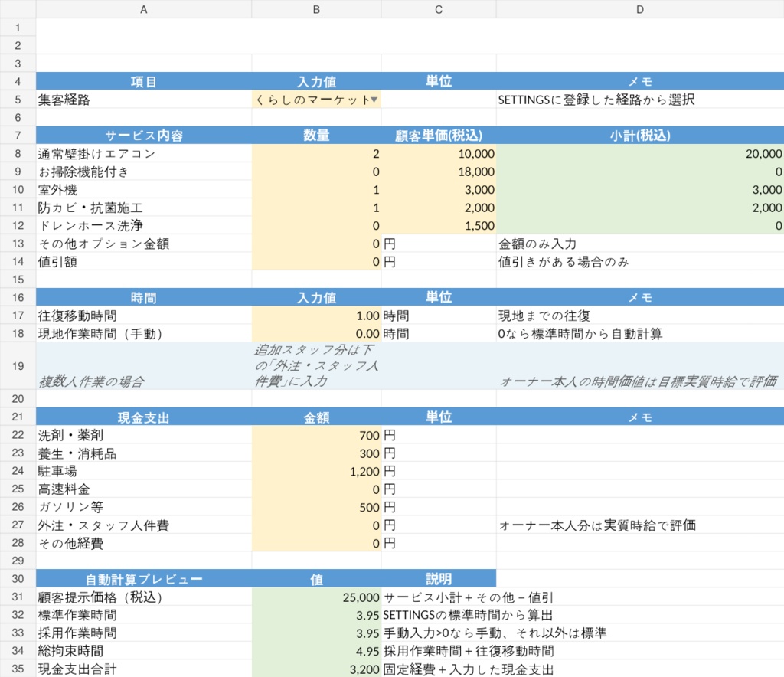Click 養生・消耗品 amount 300

[x=316, y=453]
